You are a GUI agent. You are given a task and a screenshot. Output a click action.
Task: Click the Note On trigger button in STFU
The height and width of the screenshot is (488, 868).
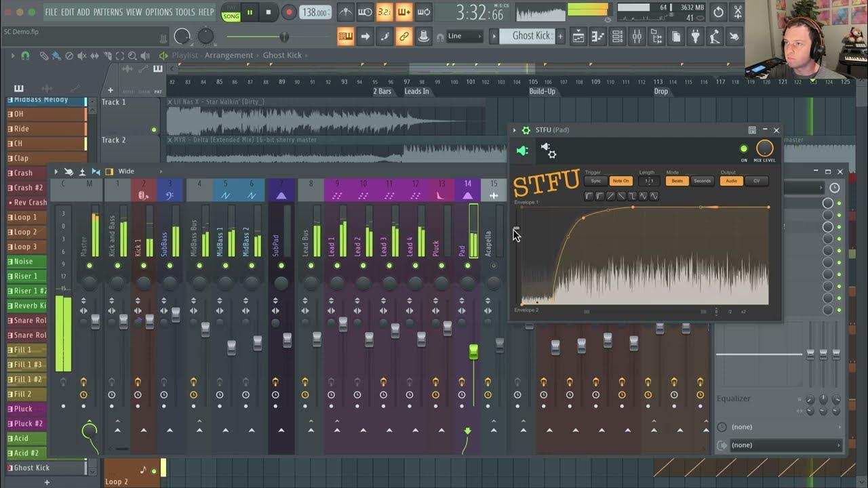pyautogui.click(x=620, y=181)
